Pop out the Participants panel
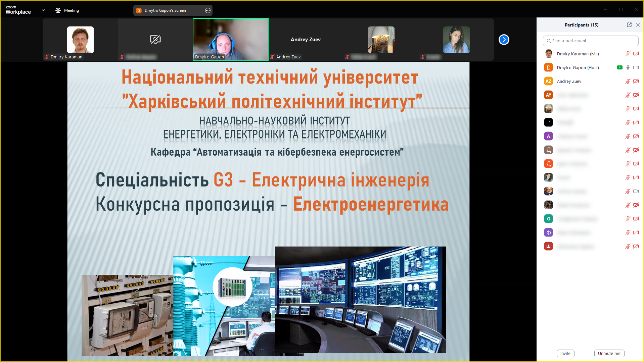Screen dimensions: 644x362 pyautogui.click(x=629, y=25)
